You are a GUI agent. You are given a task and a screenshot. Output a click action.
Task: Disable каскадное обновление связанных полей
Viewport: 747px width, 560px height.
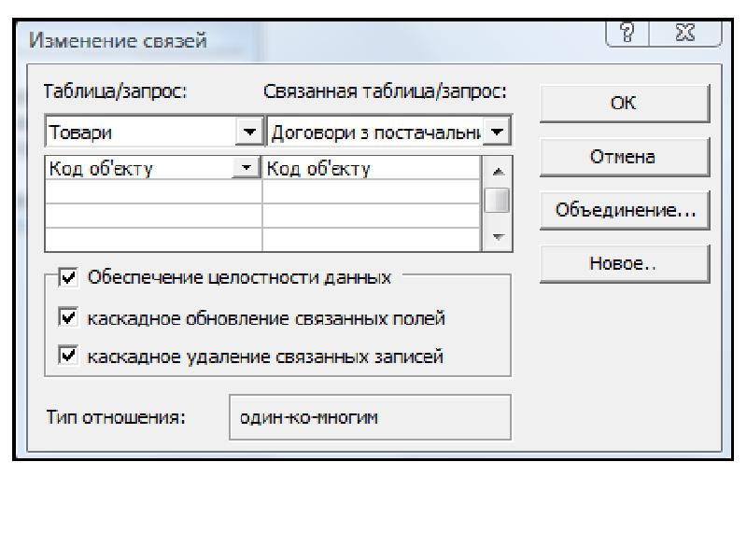click(68, 318)
